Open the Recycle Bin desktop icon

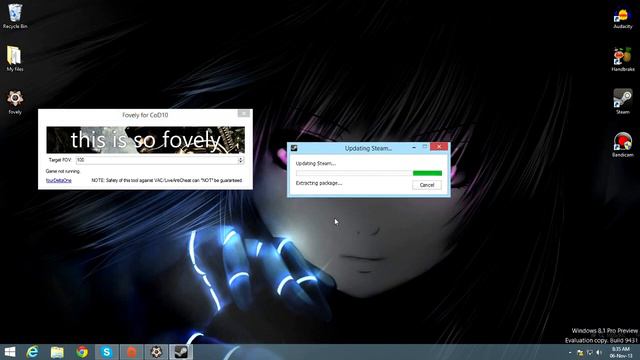coord(15,16)
